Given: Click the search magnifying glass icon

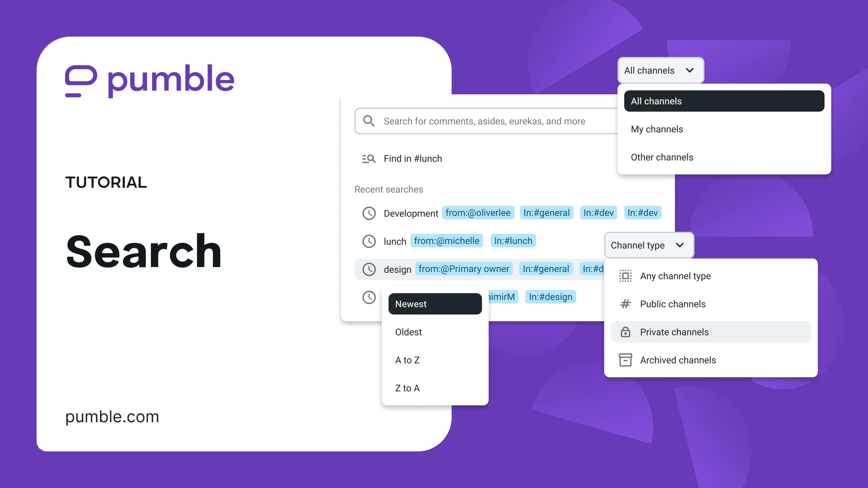Looking at the screenshot, I should (369, 121).
